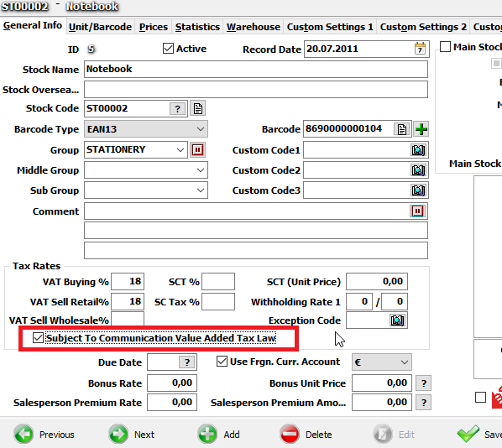Add a barcode with the green plus icon

pos(421,129)
